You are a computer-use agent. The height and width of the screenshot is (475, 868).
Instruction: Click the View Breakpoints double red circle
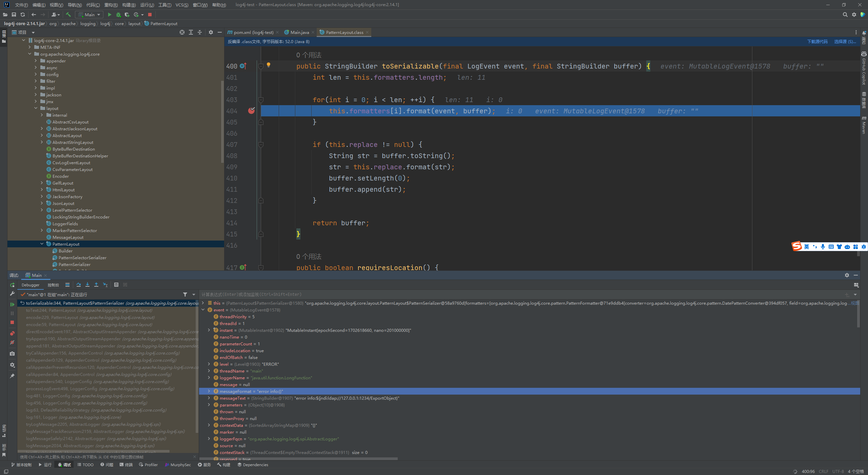click(12, 333)
